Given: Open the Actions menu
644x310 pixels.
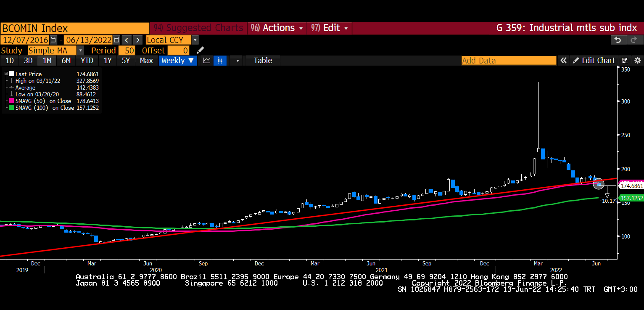Looking at the screenshot, I should pyautogui.click(x=277, y=28).
